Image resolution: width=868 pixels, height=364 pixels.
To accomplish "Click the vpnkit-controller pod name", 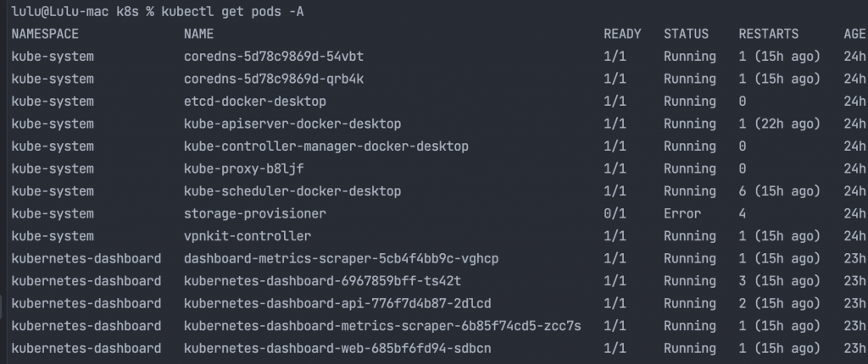I will (248, 236).
